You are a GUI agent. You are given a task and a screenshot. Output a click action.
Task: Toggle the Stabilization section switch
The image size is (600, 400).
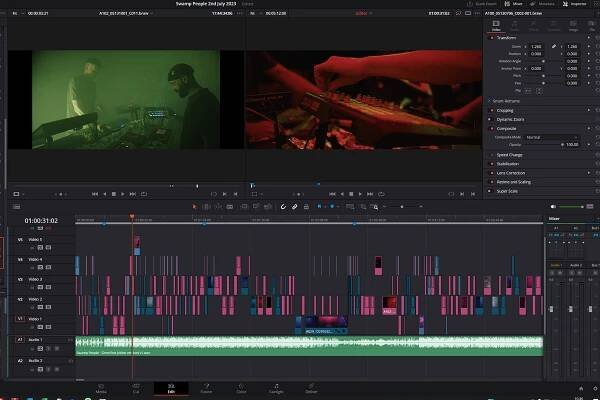click(x=492, y=164)
